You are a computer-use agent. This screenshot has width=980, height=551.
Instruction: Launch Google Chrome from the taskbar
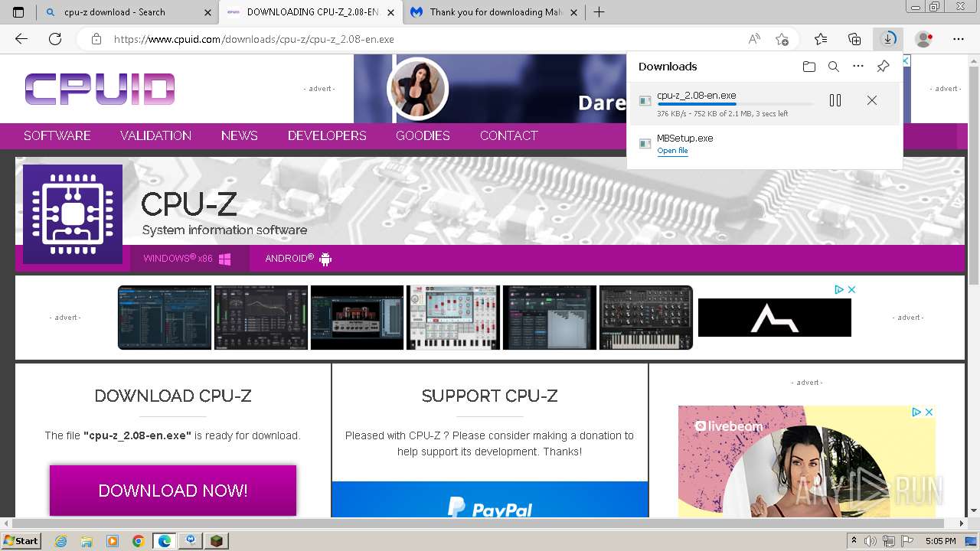coord(139,541)
